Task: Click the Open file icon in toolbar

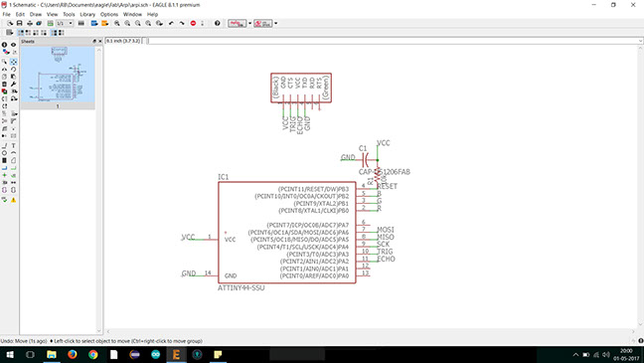Action: tap(10, 24)
